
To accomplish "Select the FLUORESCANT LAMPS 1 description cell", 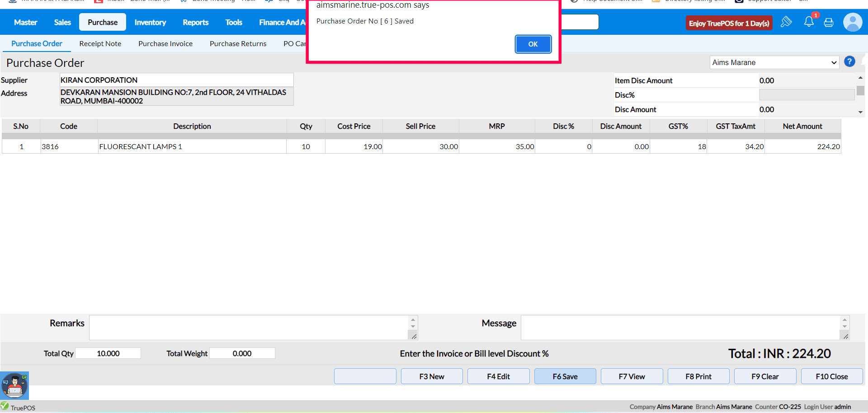I will coord(192,146).
